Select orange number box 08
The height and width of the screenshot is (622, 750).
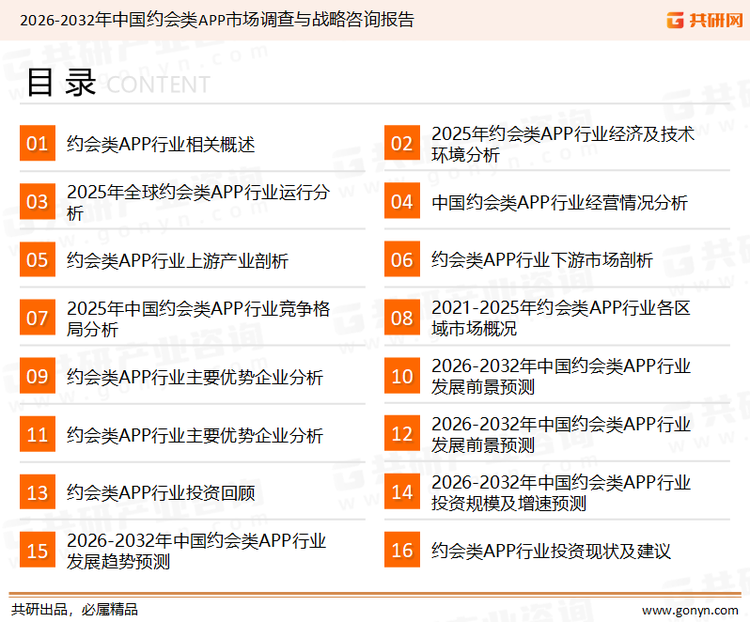click(x=402, y=318)
